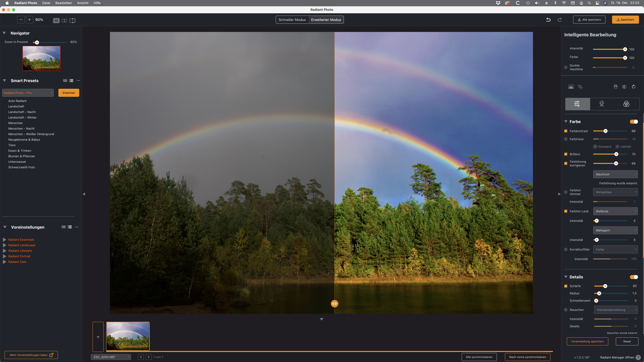Viewport: 644px width, 362px height.
Task: Switch Voreinstellungen to list view
Action: tap(70, 227)
